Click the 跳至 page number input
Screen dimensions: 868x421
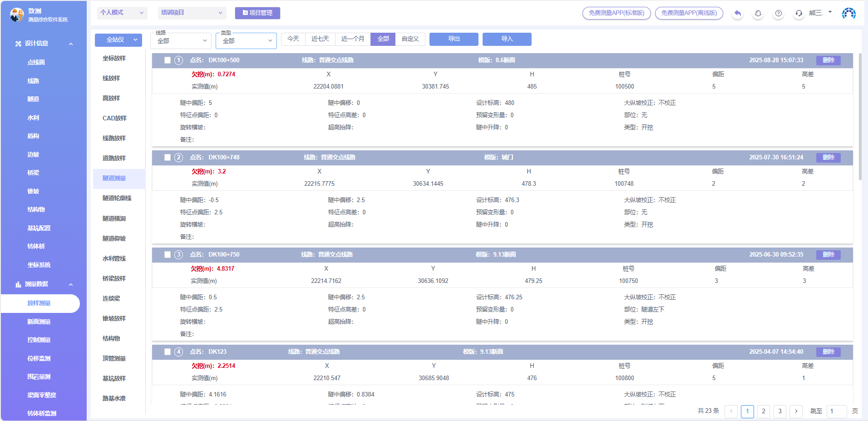(x=836, y=411)
